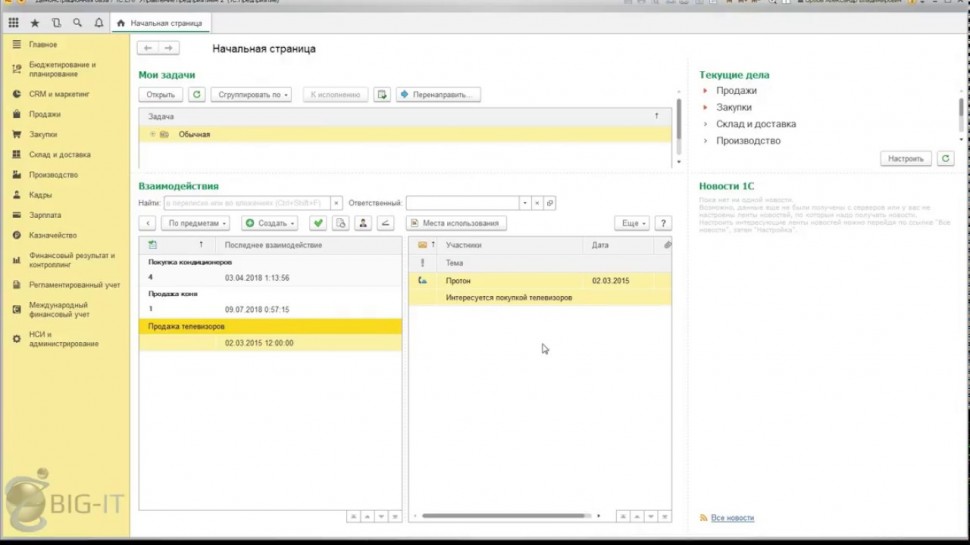Open CRM и маркетинг section

(x=58, y=94)
